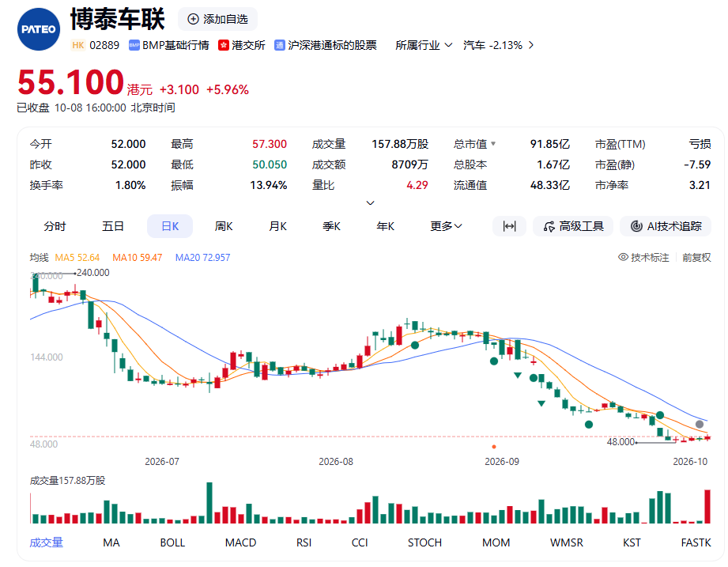Switch to the 季K chart tab

coord(331,226)
